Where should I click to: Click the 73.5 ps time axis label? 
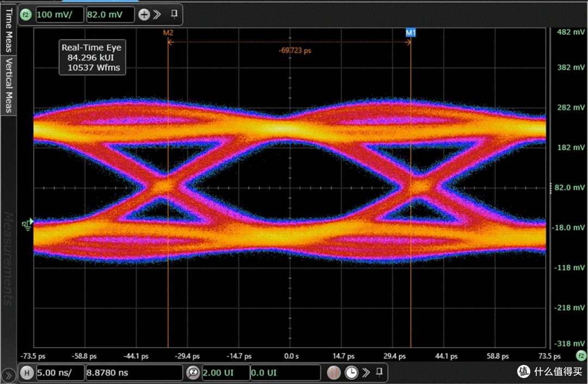pyautogui.click(x=549, y=356)
